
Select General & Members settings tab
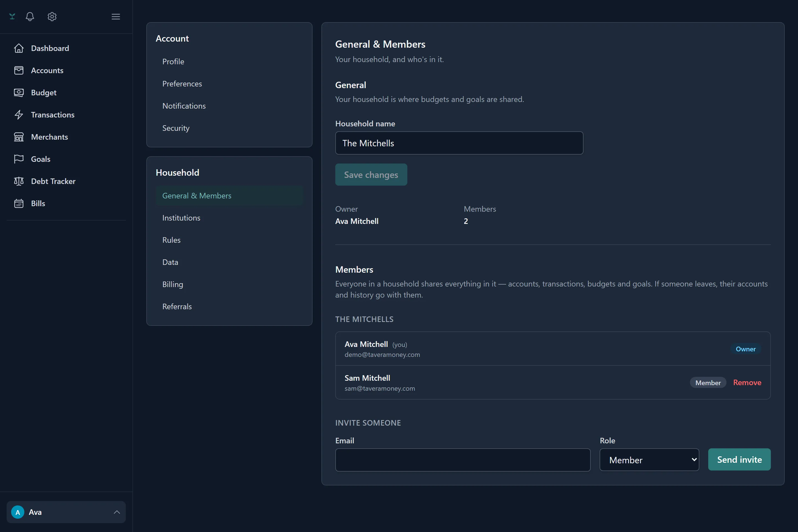229,196
